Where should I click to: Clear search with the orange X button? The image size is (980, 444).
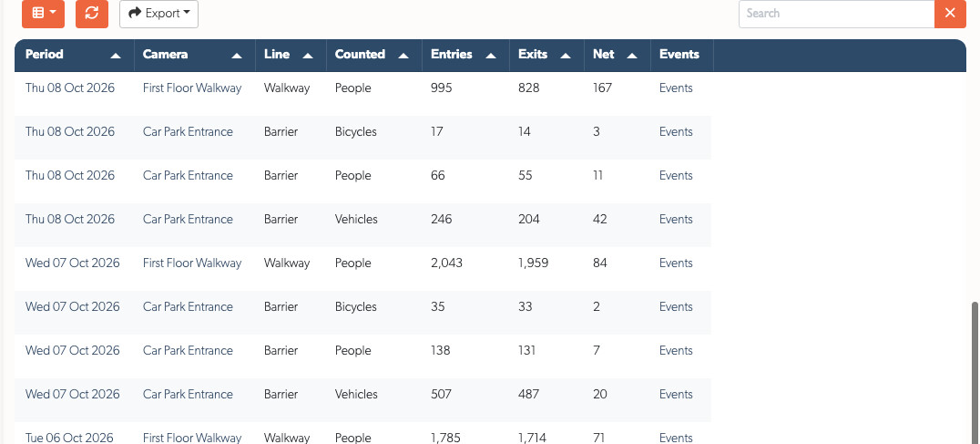pyautogui.click(x=951, y=13)
